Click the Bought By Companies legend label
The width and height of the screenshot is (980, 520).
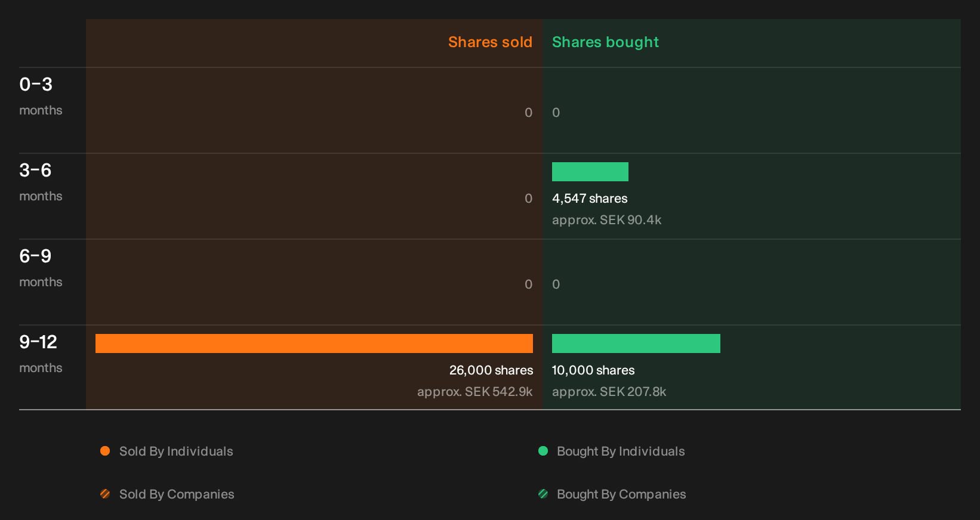tap(621, 494)
